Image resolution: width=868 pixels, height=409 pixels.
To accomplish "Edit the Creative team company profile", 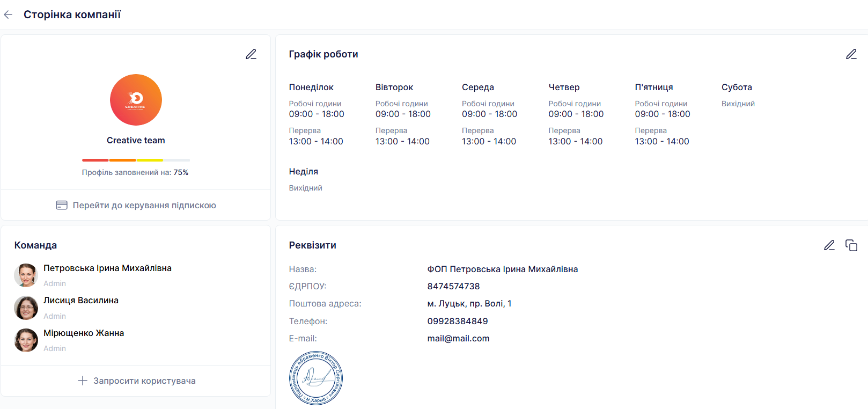I will pos(251,54).
